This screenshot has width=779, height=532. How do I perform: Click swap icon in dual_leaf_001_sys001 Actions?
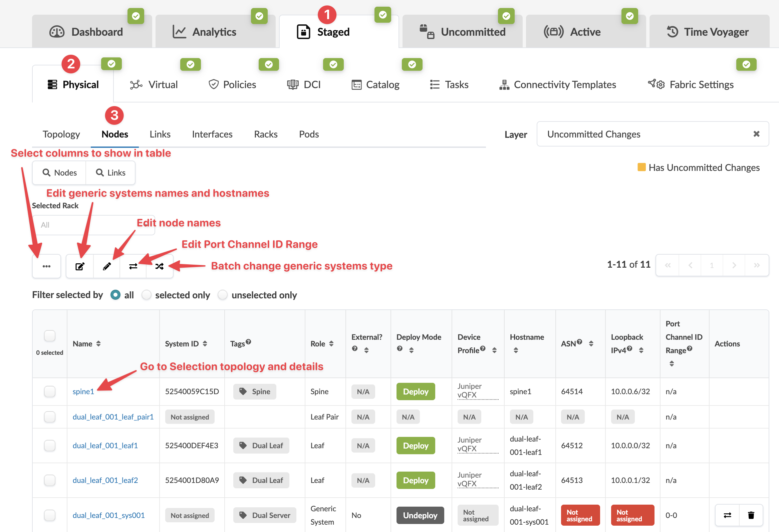tap(727, 515)
